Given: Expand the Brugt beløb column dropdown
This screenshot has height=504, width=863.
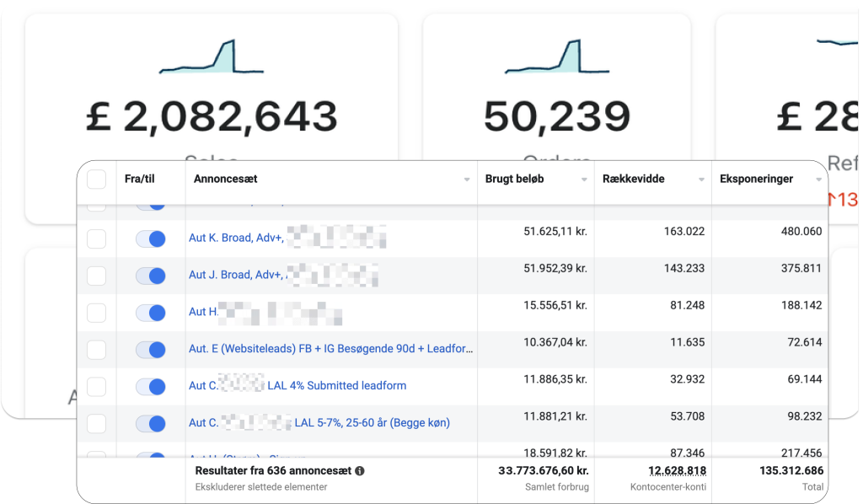Looking at the screenshot, I should click(583, 180).
